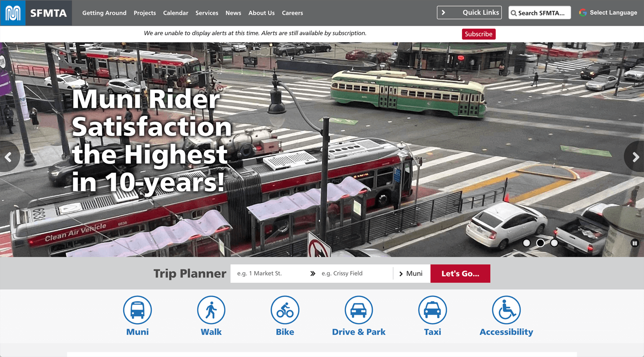Open the Taxi icon
The height and width of the screenshot is (357, 644).
(x=432, y=310)
